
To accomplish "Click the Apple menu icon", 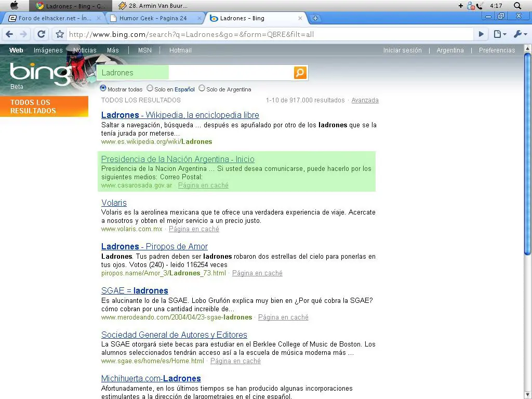I will (x=14, y=5).
